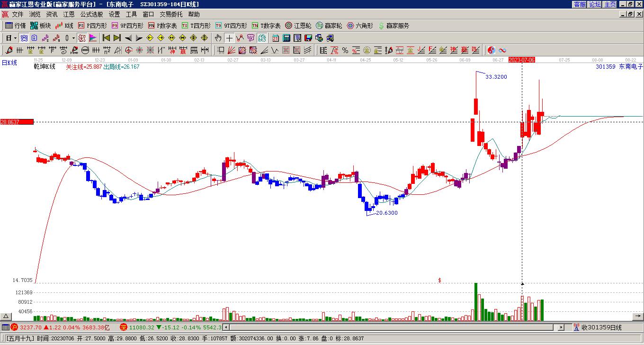The image size is (644, 345).
Task: Click the 论坛 forum button
Action: click(595, 4)
